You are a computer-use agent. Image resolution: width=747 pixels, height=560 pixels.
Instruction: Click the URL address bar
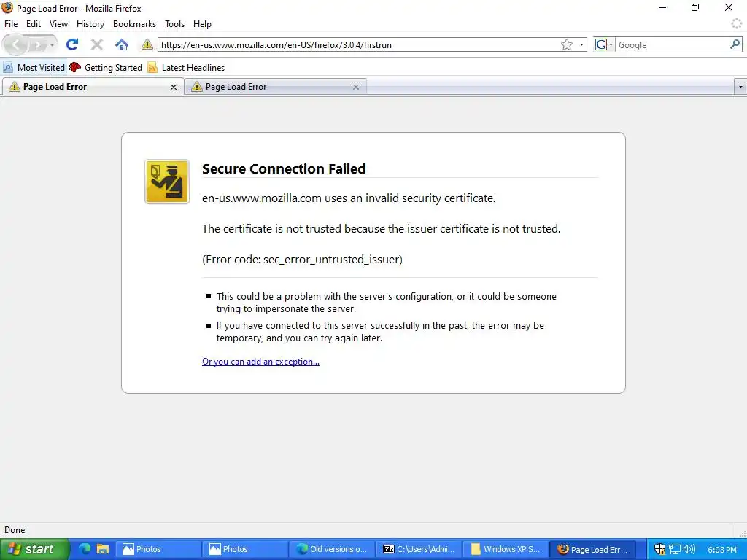click(x=360, y=44)
